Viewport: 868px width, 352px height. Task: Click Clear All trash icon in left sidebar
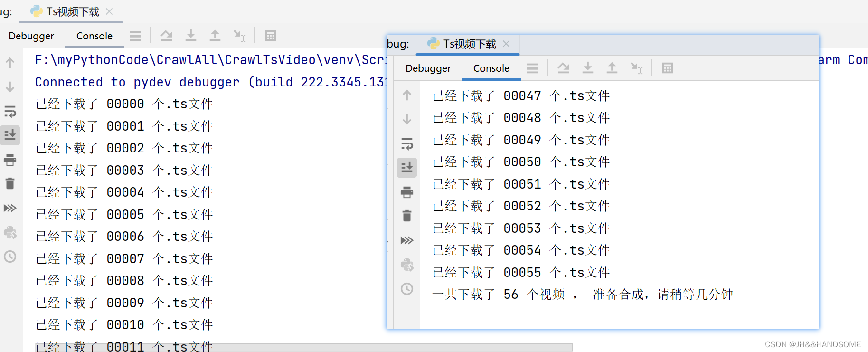(10, 183)
